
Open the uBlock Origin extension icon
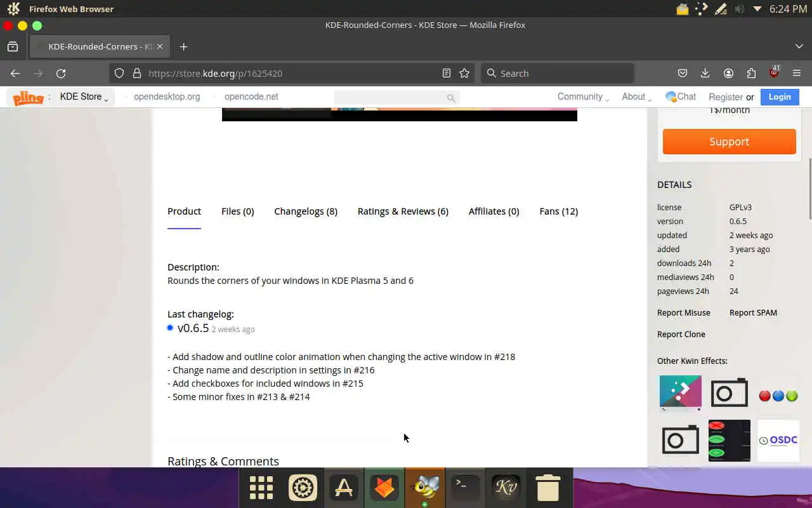774,72
